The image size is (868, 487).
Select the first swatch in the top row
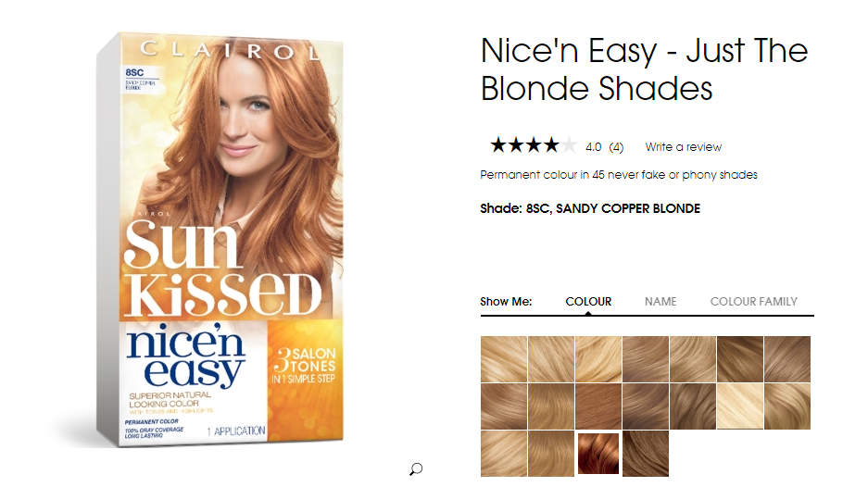coord(504,359)
